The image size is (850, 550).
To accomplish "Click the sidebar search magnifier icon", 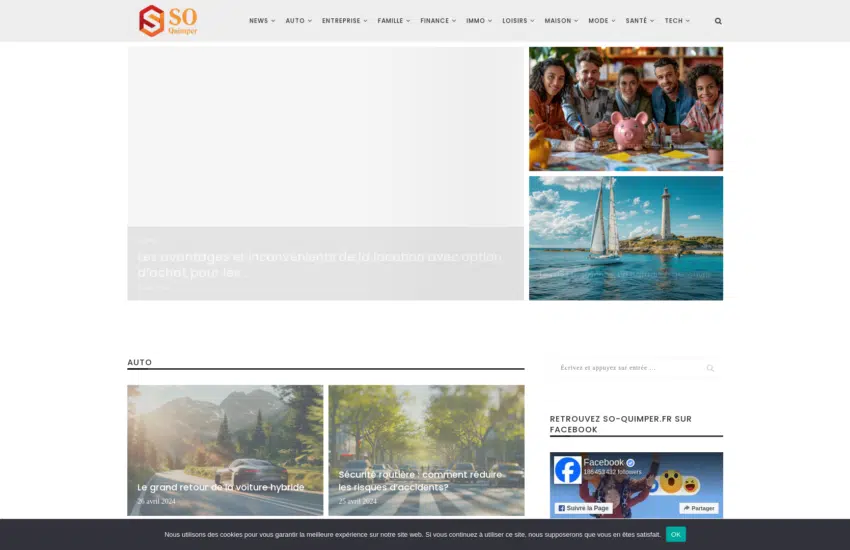I will point(710,368).
